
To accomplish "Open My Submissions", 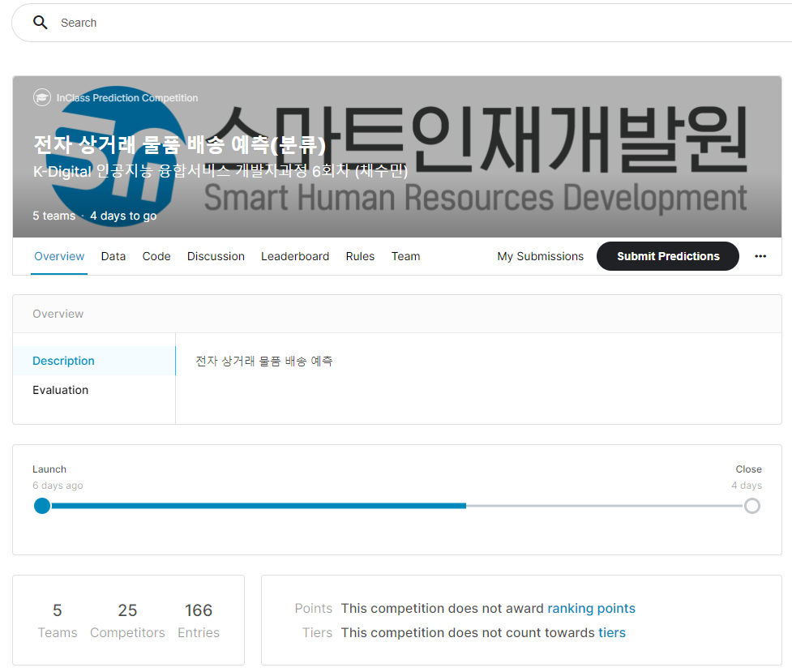I will tap(540, 256).
